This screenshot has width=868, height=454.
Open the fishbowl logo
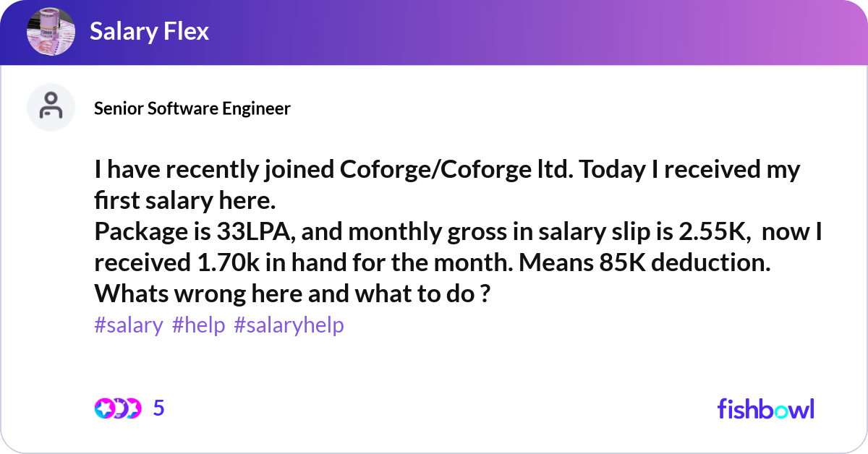(x=765, y=408)
